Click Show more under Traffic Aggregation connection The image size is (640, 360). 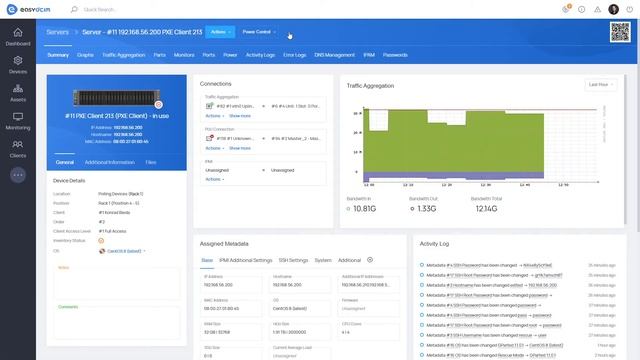[240, 116]
